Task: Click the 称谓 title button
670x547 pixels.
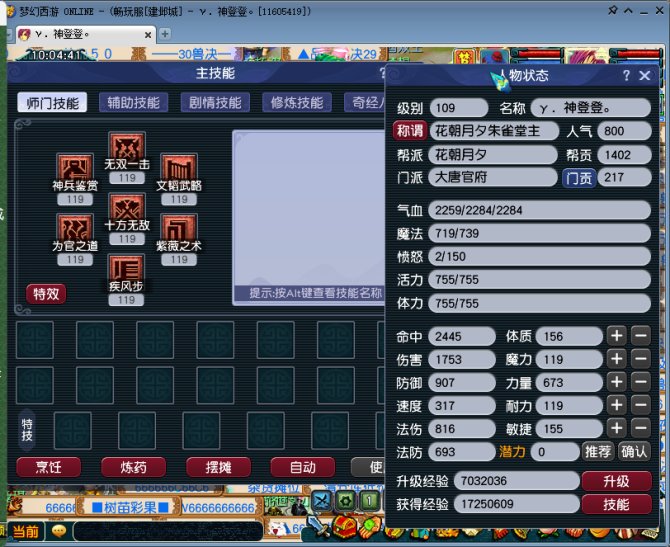Action: (410, 131)
